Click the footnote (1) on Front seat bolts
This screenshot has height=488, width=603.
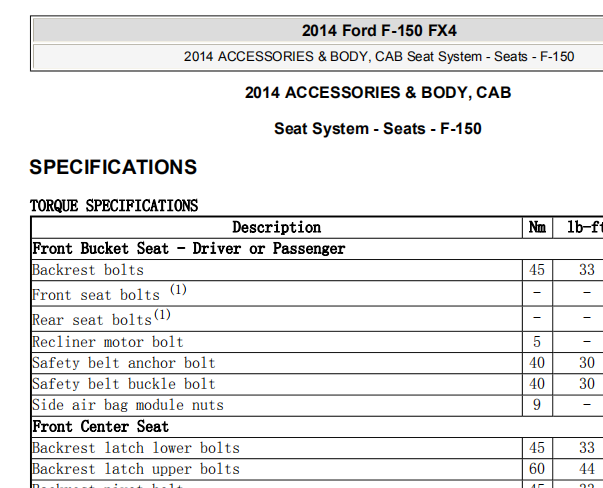[178, 290]
